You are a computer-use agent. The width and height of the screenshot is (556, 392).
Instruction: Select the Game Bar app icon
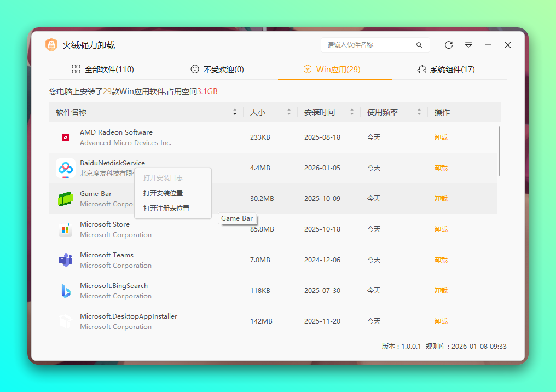[x=65, y=198]
